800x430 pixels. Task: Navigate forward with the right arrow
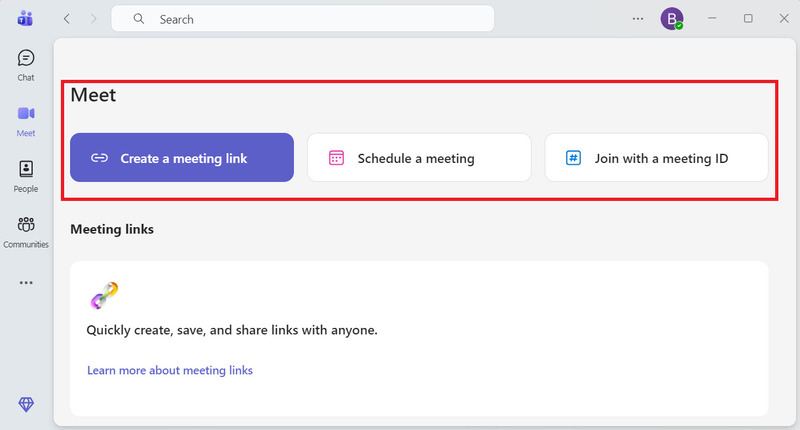coord(93,19)
